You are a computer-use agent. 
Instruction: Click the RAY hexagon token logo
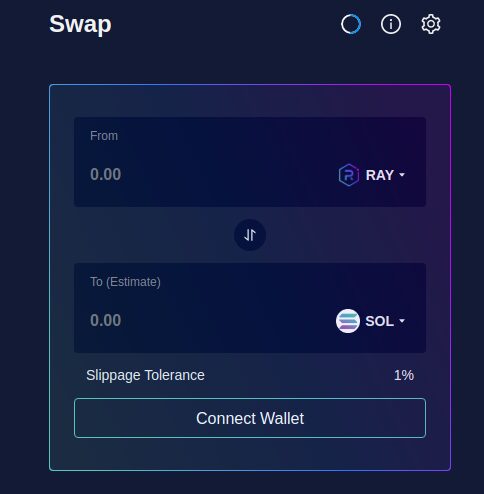point(348,175)
